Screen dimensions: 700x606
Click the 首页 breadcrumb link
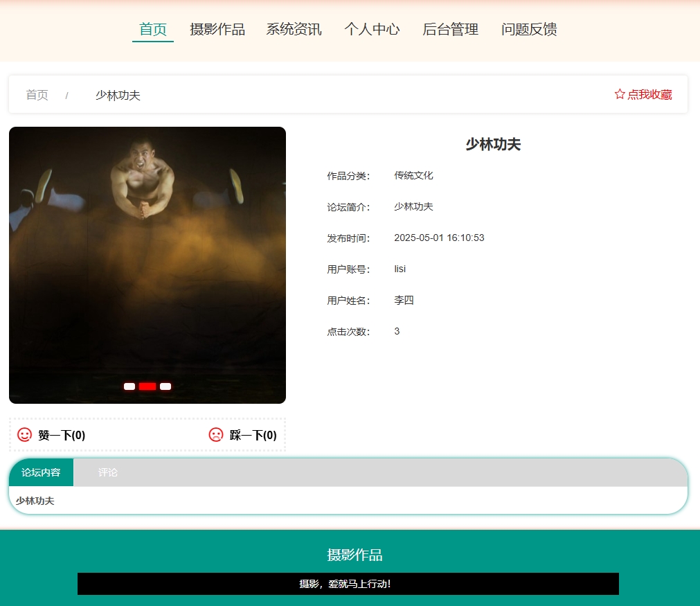coord(37,95)
